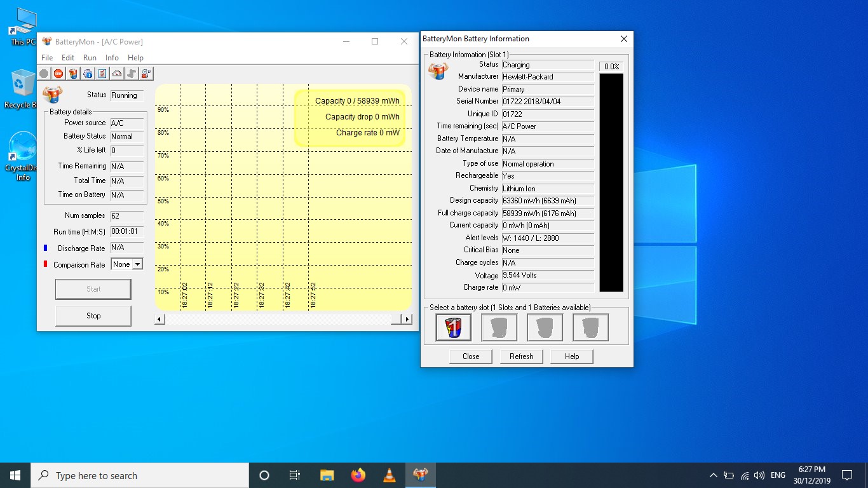Click the blue gear alert toolbar icon

[88, 74]
